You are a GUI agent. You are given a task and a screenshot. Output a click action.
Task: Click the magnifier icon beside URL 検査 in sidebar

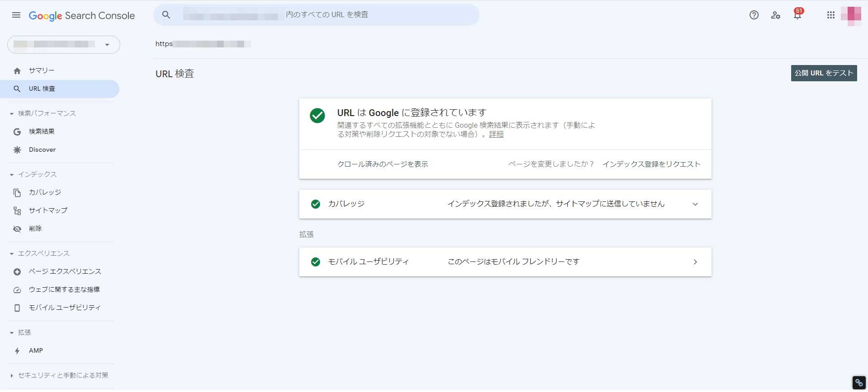[x=17, y=89]
